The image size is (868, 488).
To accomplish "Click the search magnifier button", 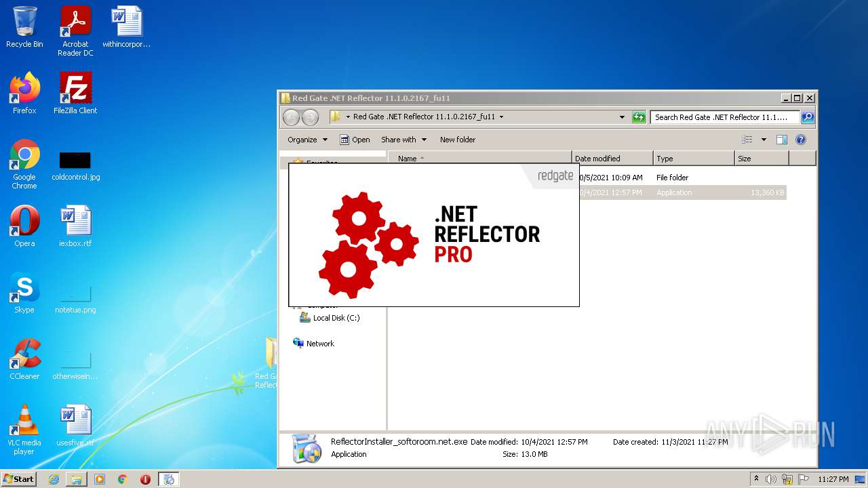I will 807,117.
